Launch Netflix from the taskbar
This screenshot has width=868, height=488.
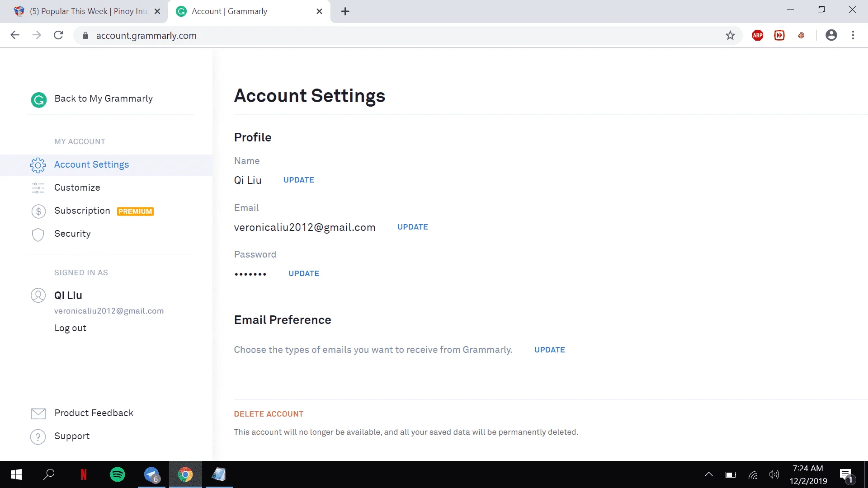[84, 474]
